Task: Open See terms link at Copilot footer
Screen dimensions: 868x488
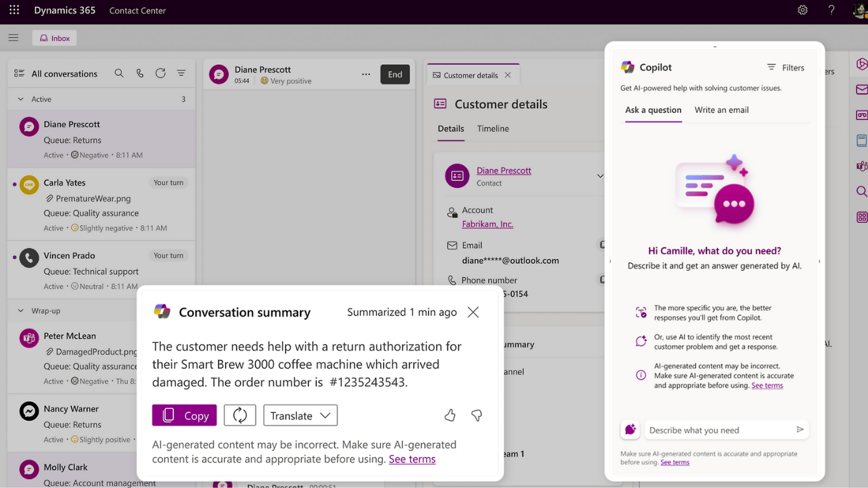Action: (675, 462)
